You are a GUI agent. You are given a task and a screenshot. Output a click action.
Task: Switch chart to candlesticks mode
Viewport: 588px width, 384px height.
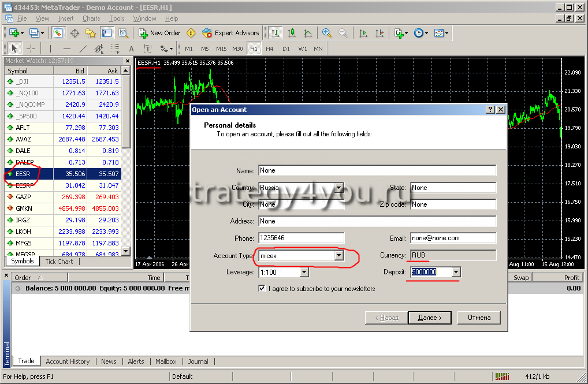pyautogui.click(x=292, y=33)
